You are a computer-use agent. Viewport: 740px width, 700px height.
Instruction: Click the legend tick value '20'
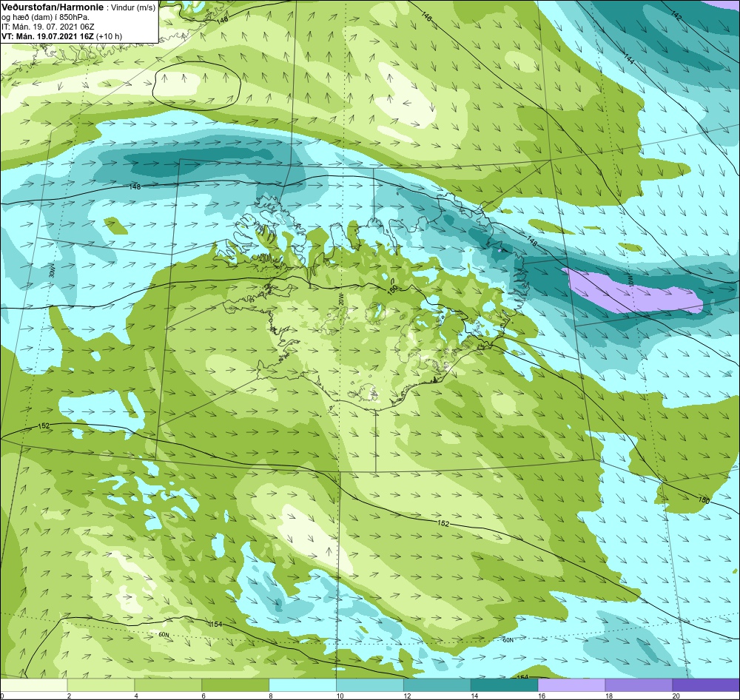(676, 696)
